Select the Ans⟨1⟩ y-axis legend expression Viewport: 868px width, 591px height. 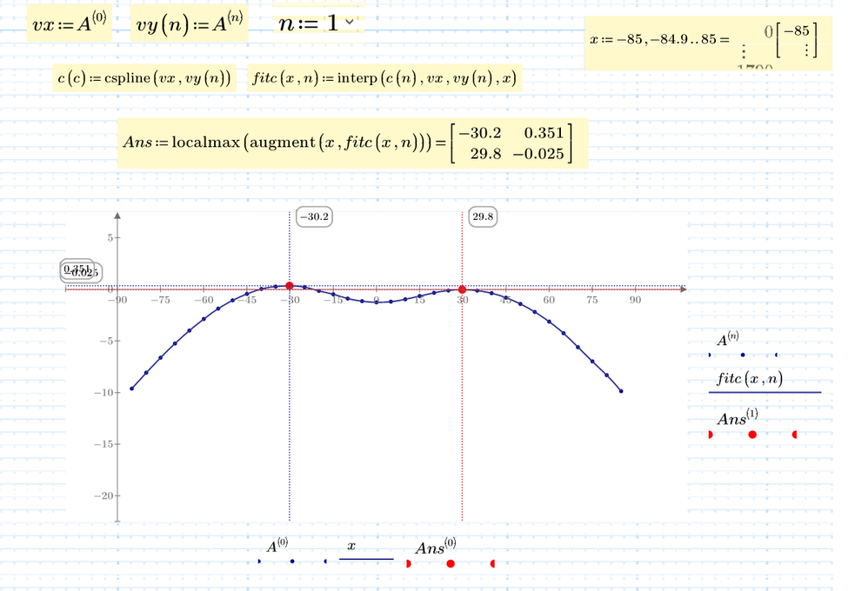coord(738,417)
